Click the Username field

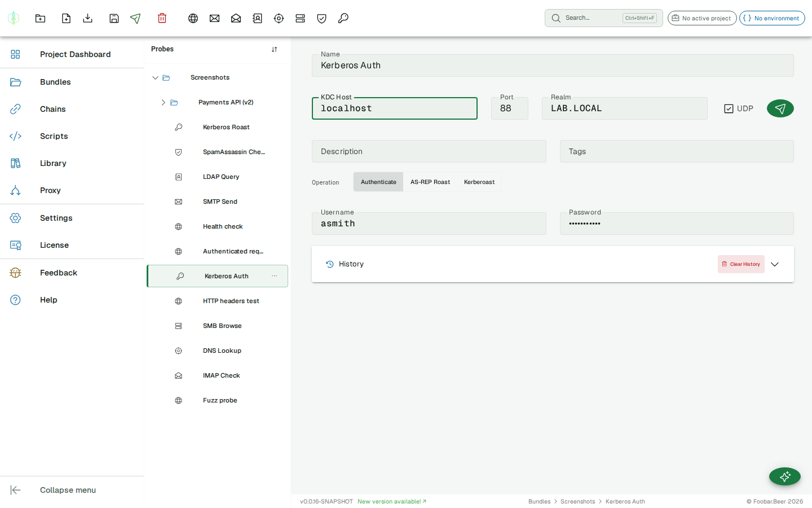pyautogui.click(x=429, y=224)
